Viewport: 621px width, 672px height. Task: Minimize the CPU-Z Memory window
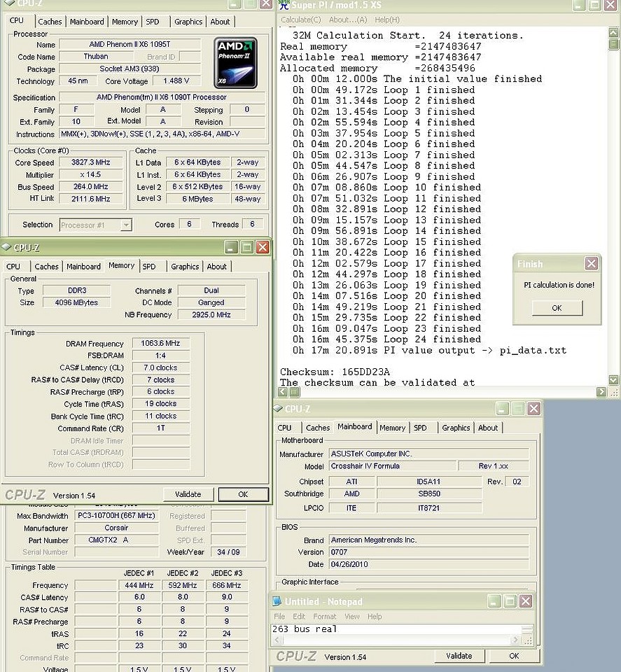231,247
